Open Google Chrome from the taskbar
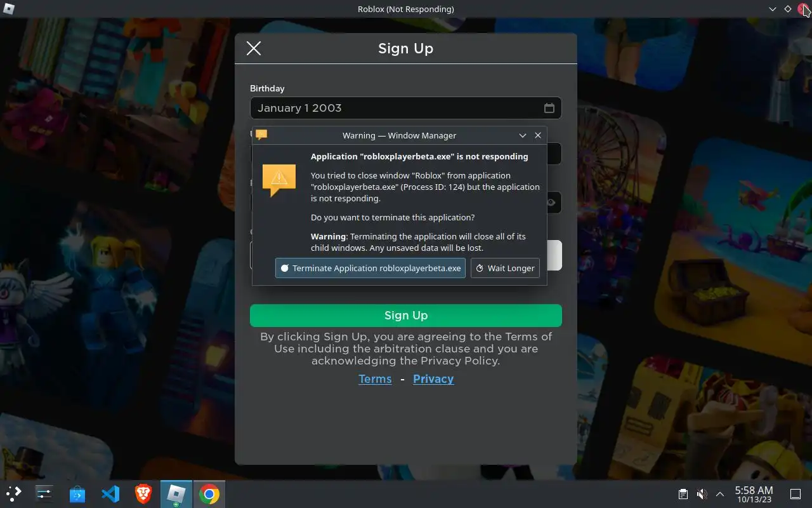Screen dimensions: 812x508 coord(209,493)
